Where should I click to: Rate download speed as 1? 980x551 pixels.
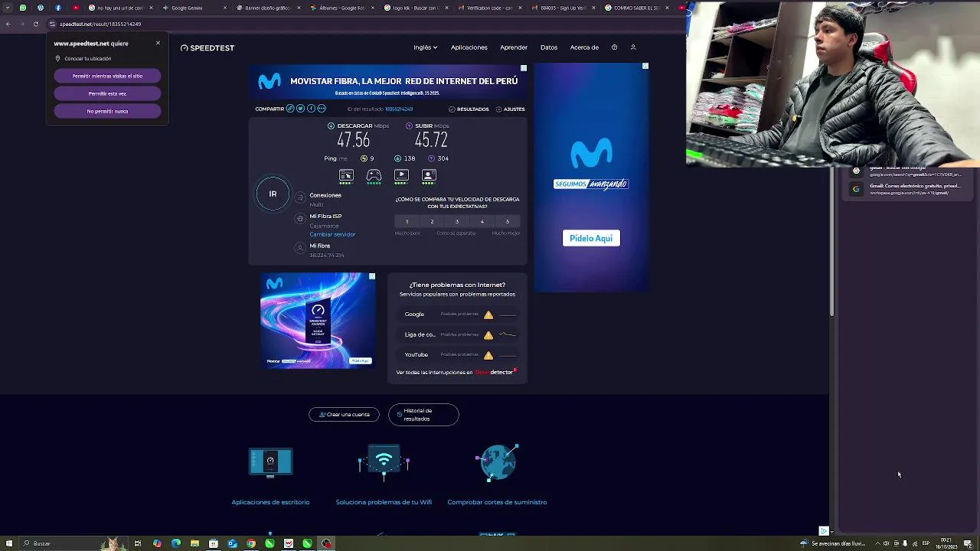407,222
